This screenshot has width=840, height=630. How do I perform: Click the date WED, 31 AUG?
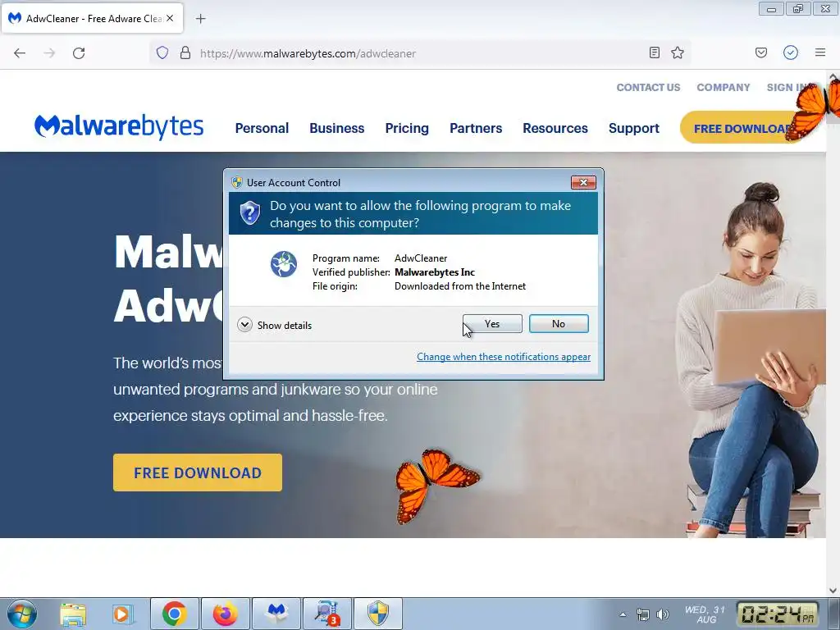(705, 614)
